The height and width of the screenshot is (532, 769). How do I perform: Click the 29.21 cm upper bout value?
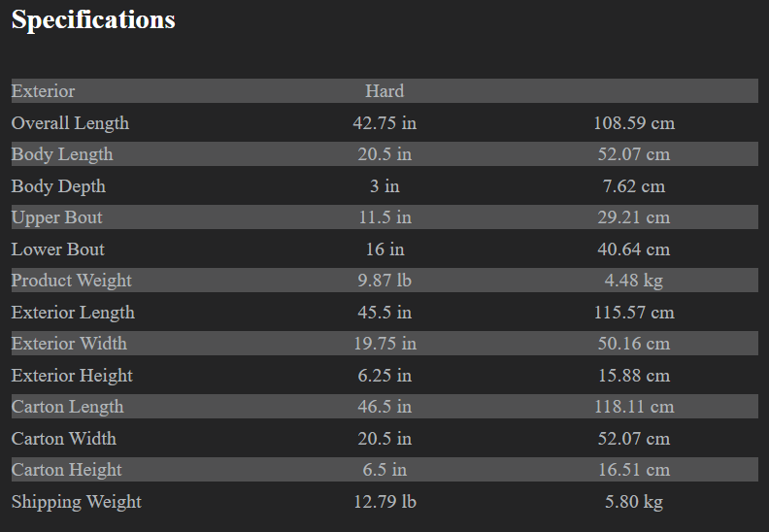[x=634, y=217]
